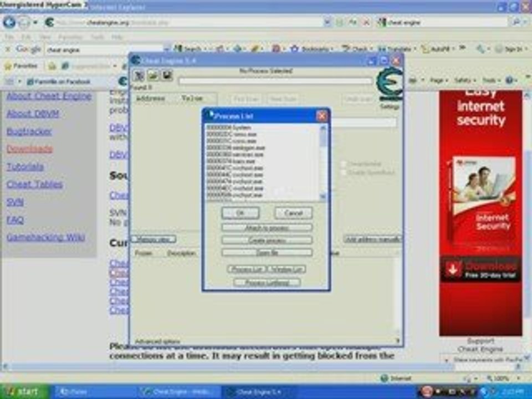
Task: Click Internet Explorer Back arrow button
Action: tap(9, 22)
